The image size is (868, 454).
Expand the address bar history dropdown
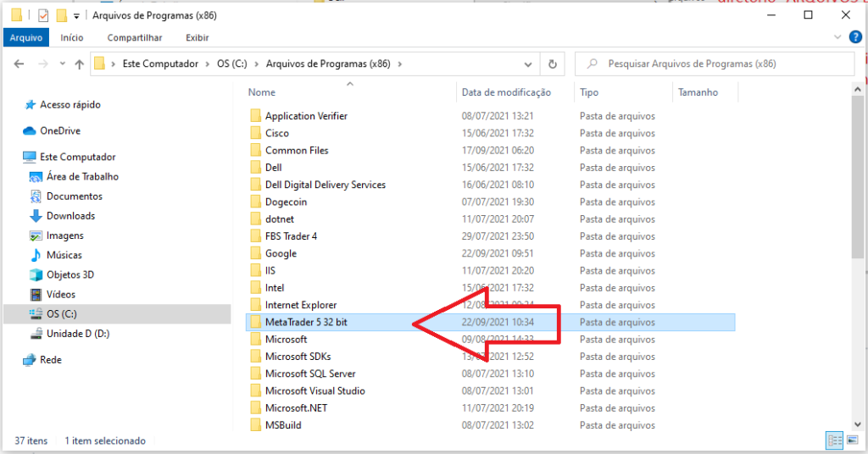tap(529, 64)
